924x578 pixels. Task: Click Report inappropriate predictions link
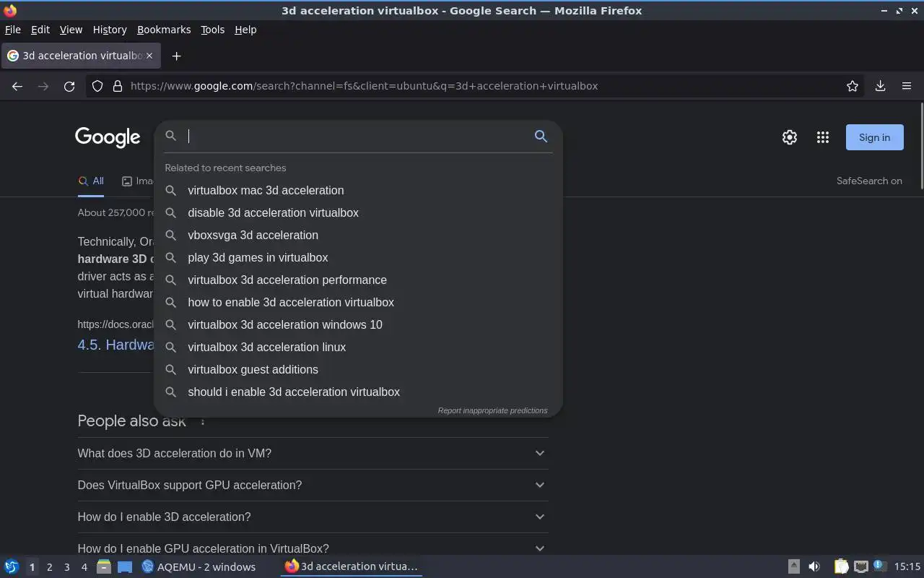tap(492, 410)
